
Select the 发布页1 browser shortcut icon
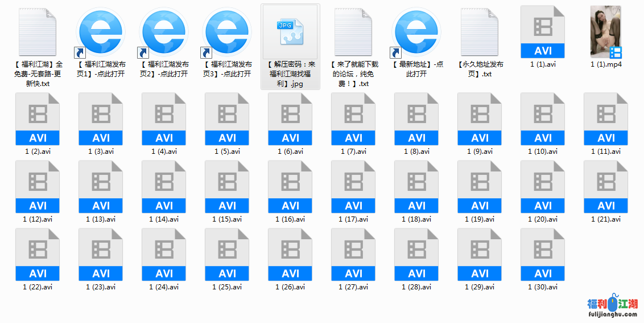(101, 32)
